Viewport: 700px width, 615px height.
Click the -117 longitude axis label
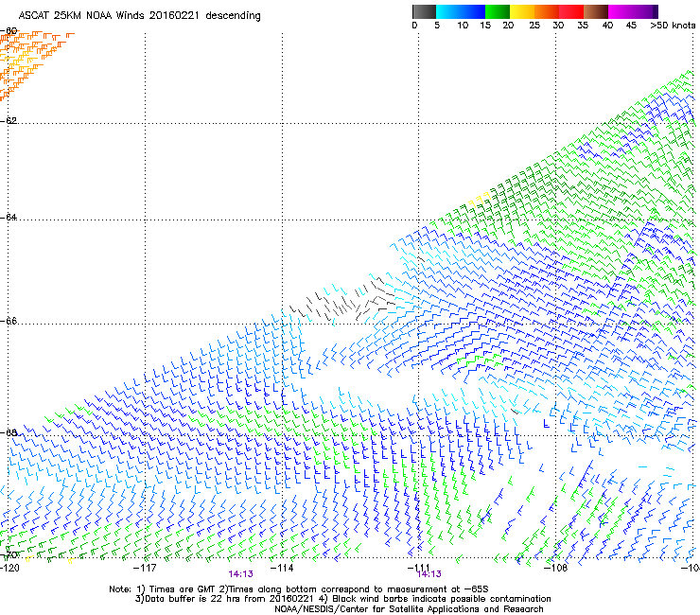coord(145,567)
